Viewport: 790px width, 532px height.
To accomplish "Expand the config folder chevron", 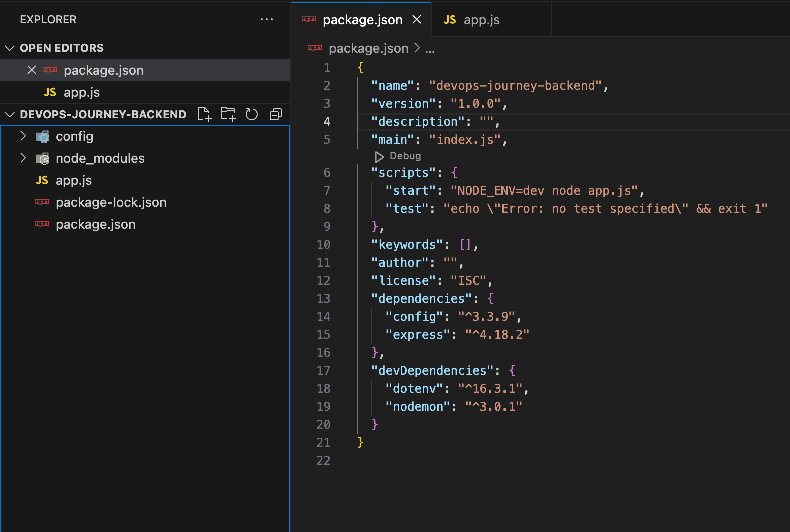I will coord(23,136).
